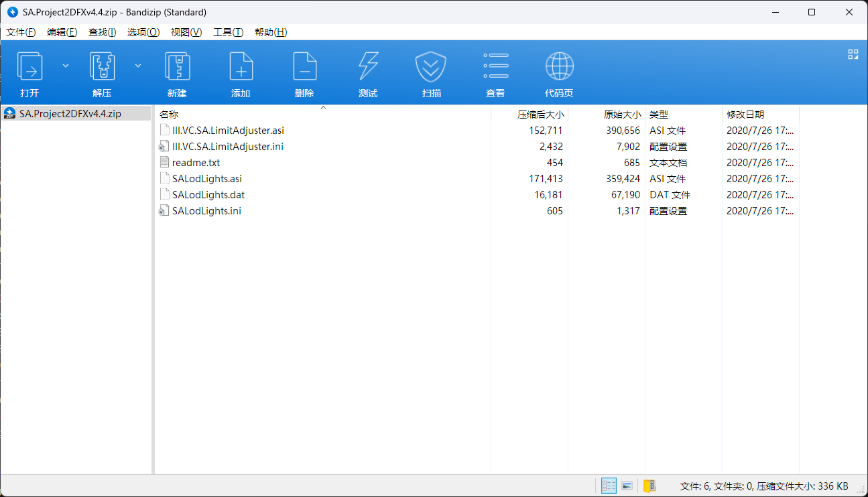
Task: Click the DAT 文件 type cell
Action: click(670, 195)
